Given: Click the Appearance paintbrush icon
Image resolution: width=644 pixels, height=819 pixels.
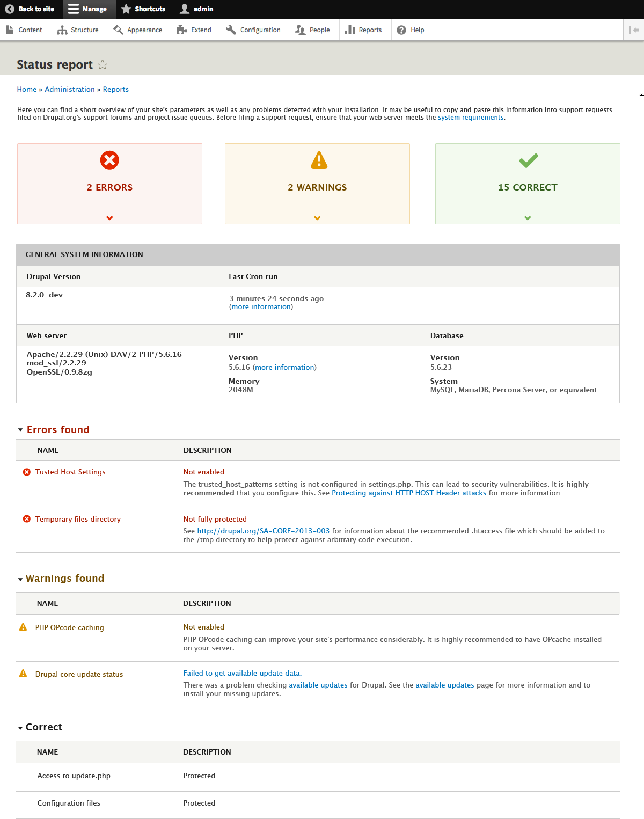Looking at the screenshot, I should (119, 30).
